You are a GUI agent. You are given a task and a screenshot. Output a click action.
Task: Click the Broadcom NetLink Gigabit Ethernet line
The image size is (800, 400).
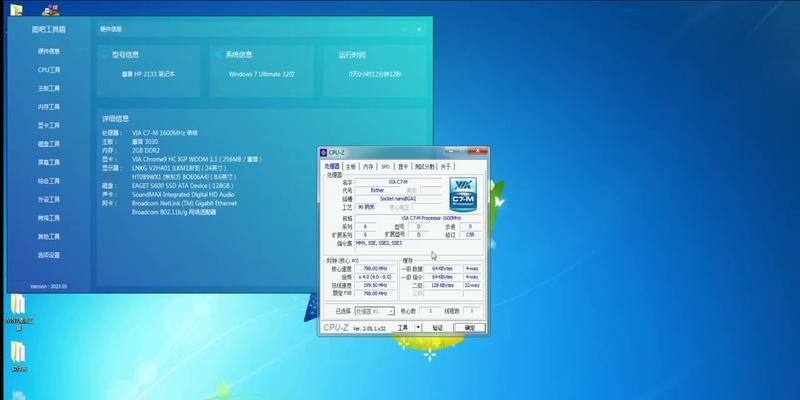[184, 203]
